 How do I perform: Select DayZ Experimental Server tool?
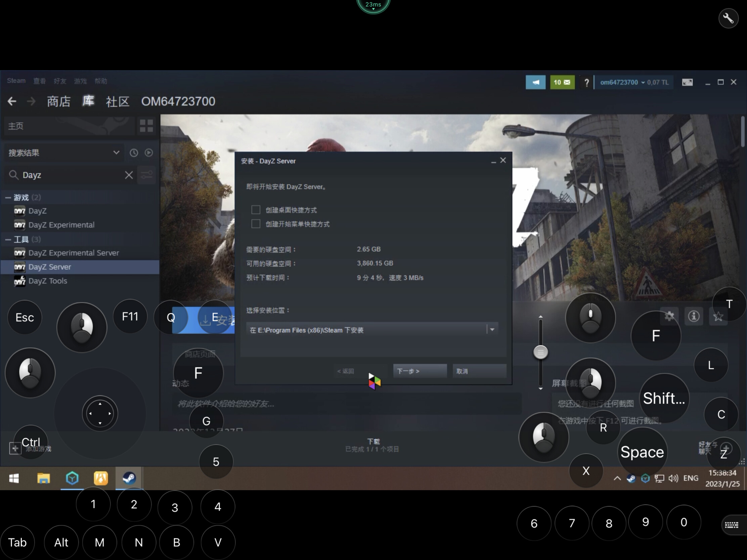(x=80, y=253)
